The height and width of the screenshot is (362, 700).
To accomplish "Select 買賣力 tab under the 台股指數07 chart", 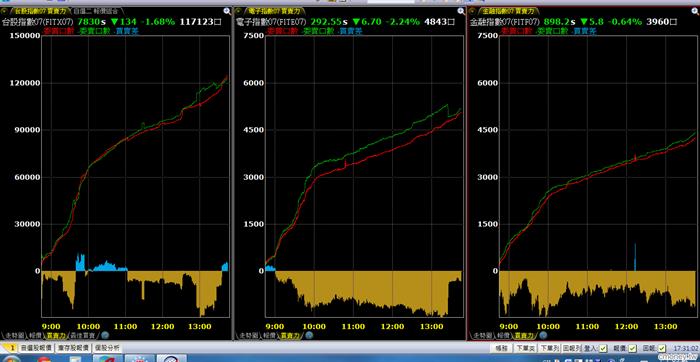I will coord(56,335).
